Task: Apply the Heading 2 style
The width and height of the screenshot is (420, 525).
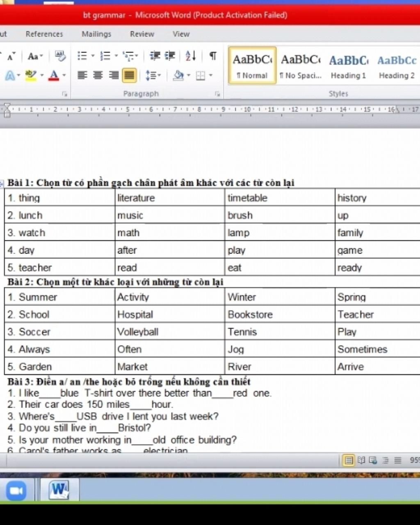Action: 397,66
